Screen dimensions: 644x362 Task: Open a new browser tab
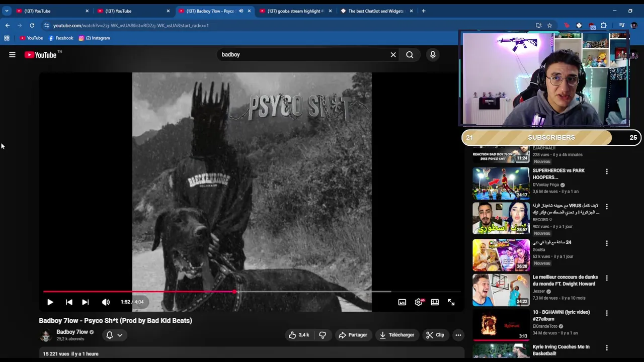pos(424,11)
